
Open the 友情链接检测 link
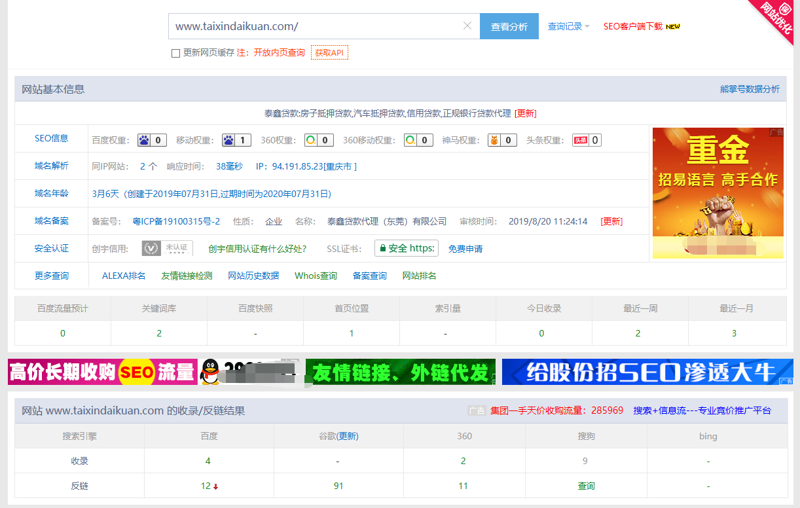point(187,276)
